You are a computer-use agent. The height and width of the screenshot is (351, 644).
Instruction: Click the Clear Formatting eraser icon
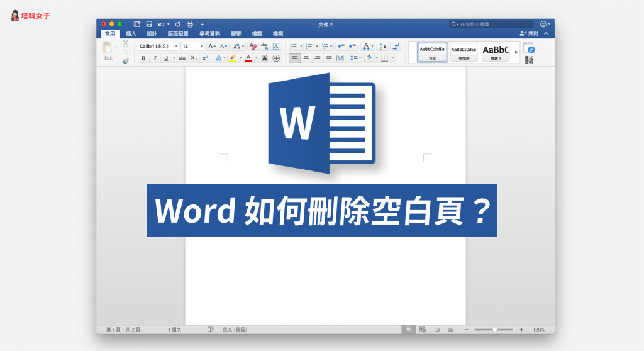[x=253, y=47]
